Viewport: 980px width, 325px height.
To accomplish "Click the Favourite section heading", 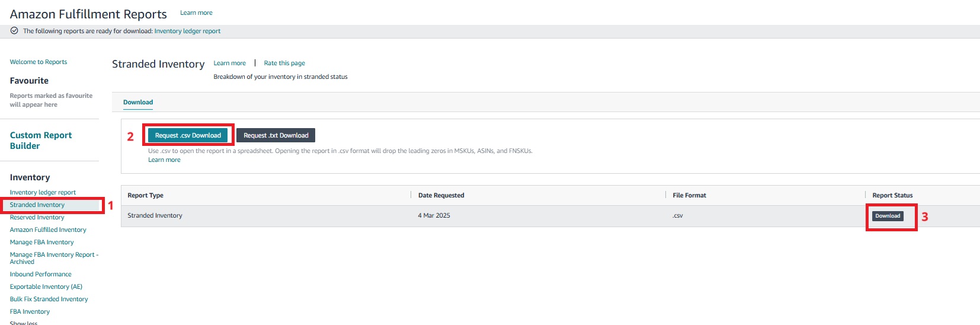I will click(x=29, y=81).
